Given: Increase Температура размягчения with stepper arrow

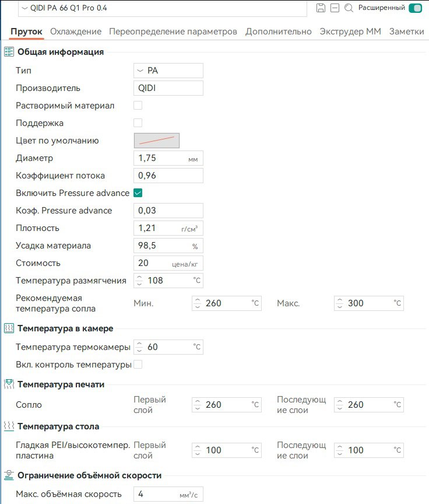Looking at the screenshot, I should click(139, 278).
